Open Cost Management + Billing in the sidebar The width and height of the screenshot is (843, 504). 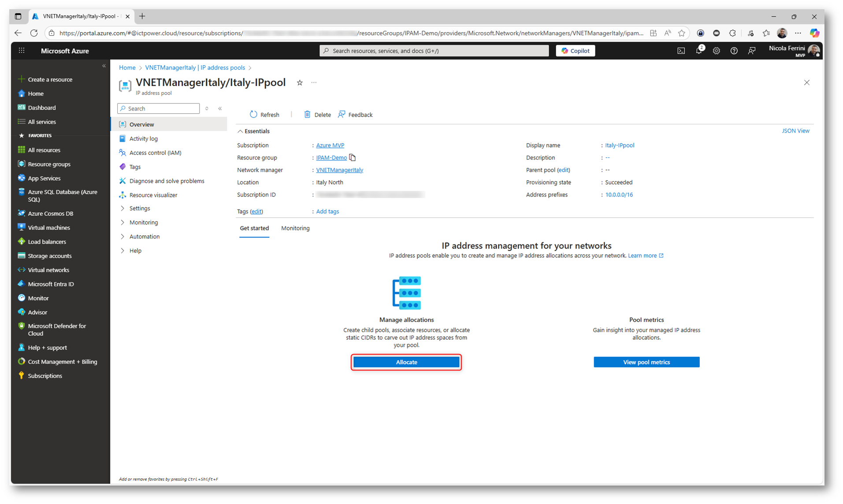point(62,362)
